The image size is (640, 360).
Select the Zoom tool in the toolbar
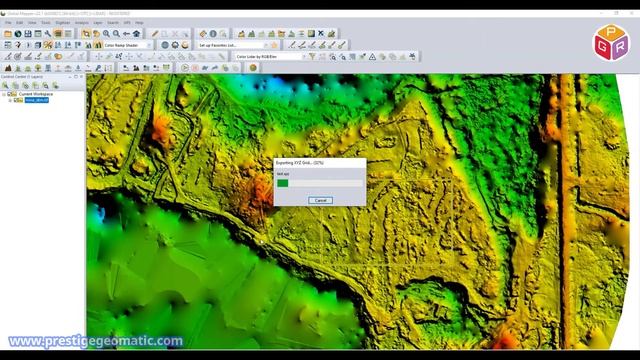(x=86, y=34)
